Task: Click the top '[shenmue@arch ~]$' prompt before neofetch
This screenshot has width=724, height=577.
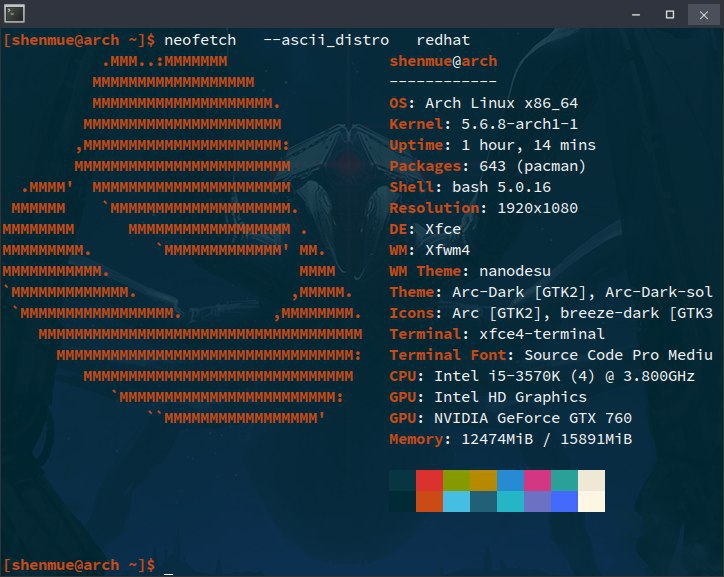Action: point(79,40)
